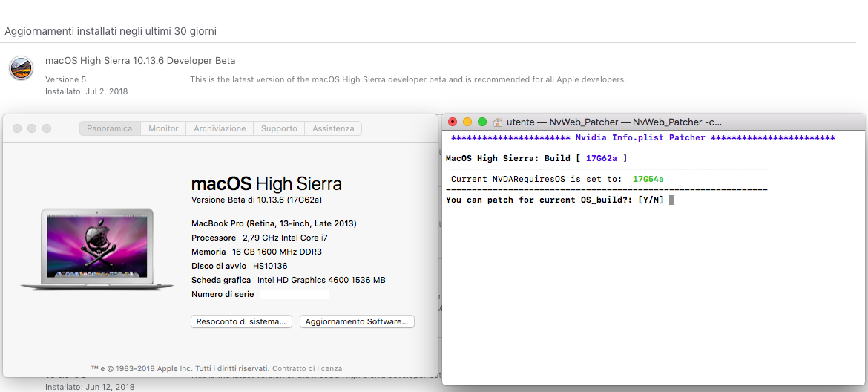Open the Archiviazione tab

click(220, 128)
